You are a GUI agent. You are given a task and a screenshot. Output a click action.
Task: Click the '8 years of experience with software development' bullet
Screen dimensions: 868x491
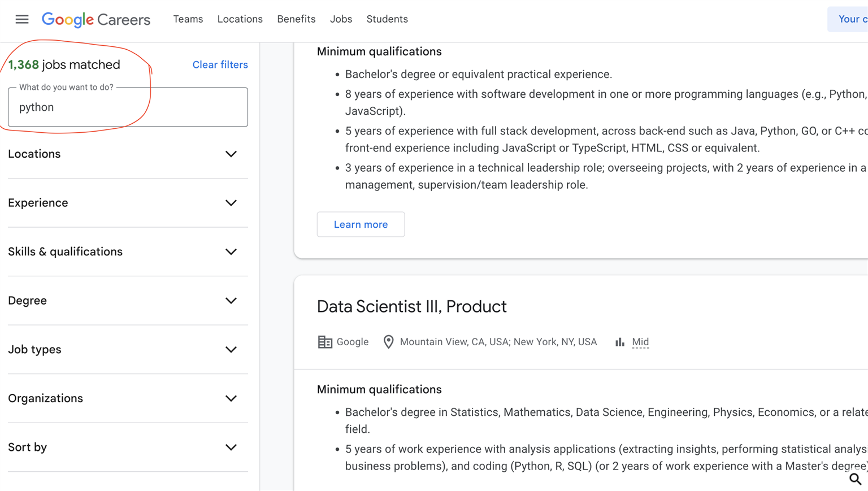click(x=606, y=103)
